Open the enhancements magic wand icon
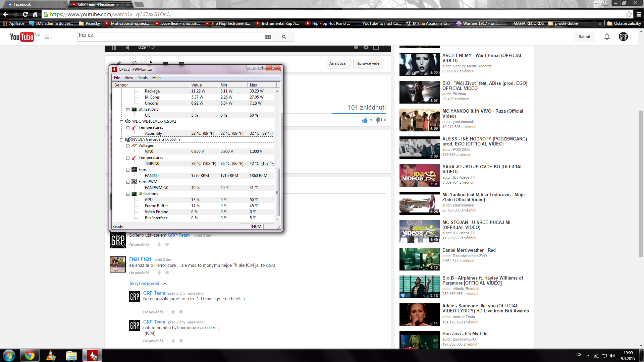644x362 pixels. (x=135, y=63)
